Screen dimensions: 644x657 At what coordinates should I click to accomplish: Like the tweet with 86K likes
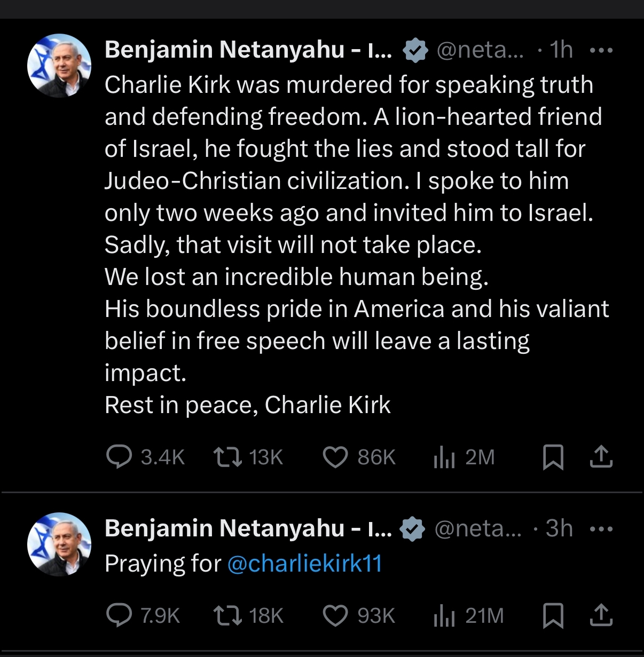click(x=335, y=457)
